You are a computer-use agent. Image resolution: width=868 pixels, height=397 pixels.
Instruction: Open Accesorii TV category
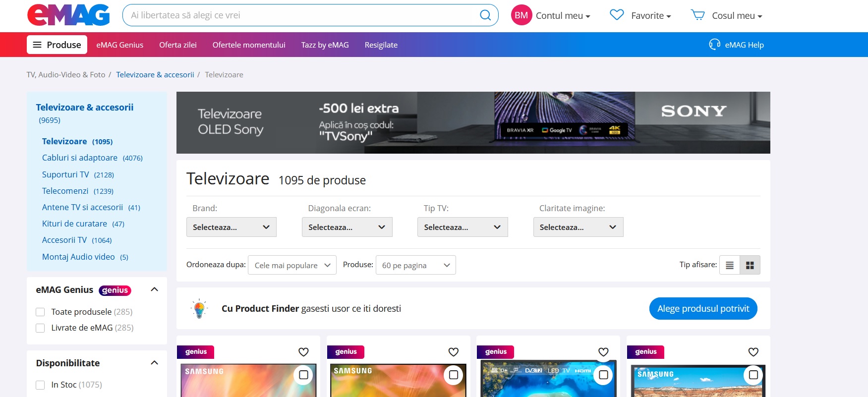tap(64, 240)
